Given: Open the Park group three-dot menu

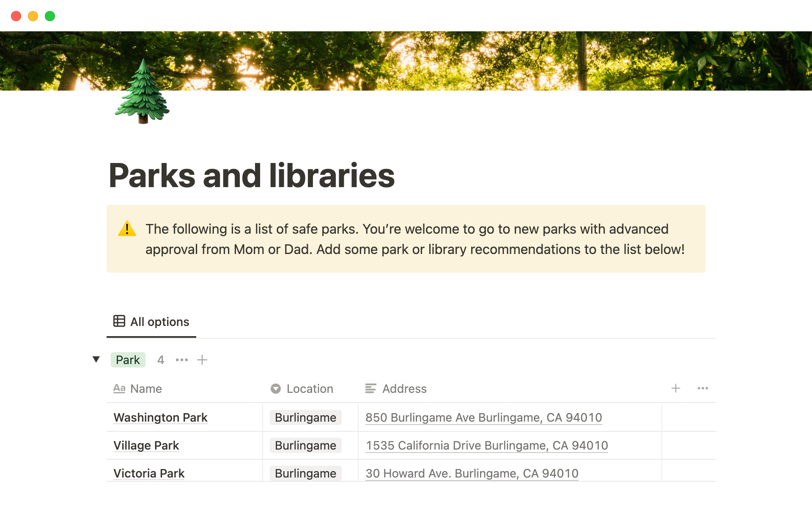Looking at the screenshot, I should [182, 360].
